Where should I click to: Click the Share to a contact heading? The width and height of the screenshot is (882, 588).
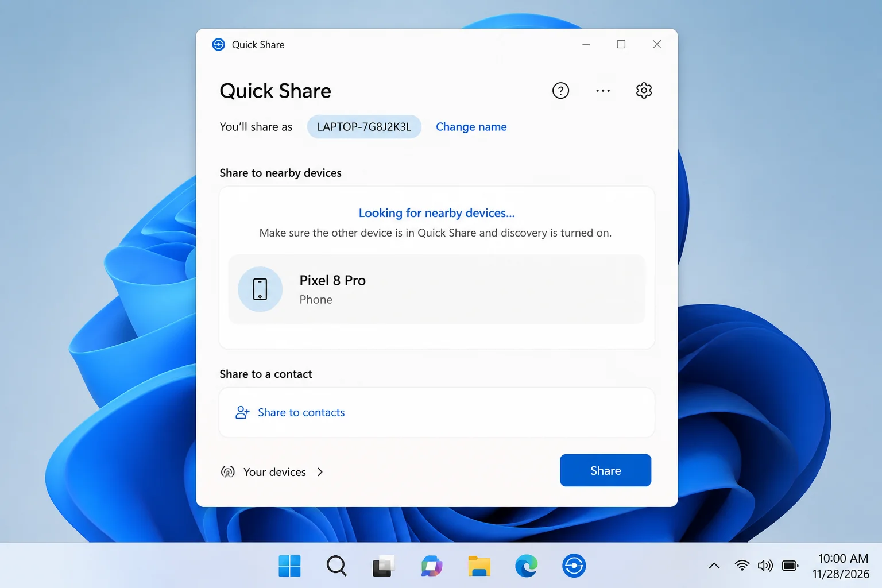pos(266,374)
